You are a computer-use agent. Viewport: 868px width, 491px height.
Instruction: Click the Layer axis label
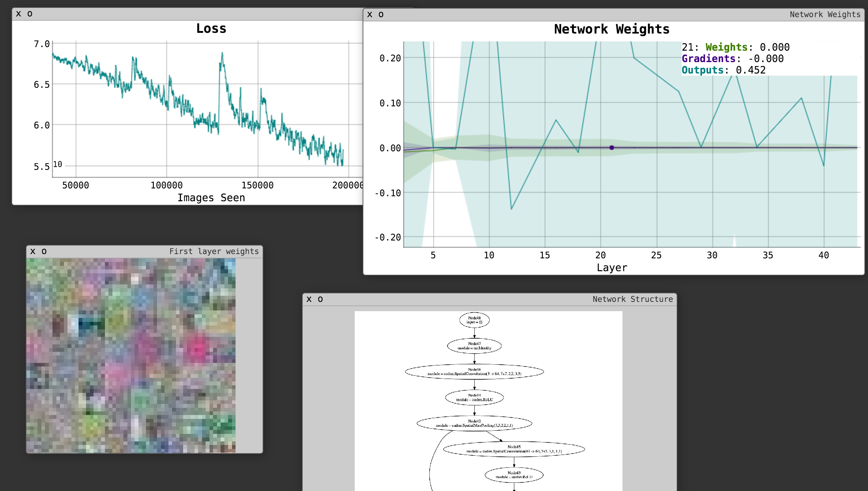(612, 268)
